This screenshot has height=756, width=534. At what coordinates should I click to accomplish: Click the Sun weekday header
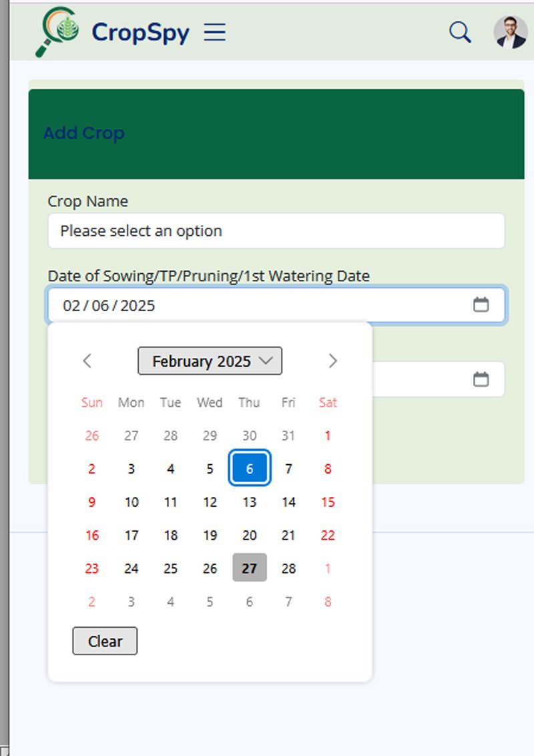tap(91, 403)
